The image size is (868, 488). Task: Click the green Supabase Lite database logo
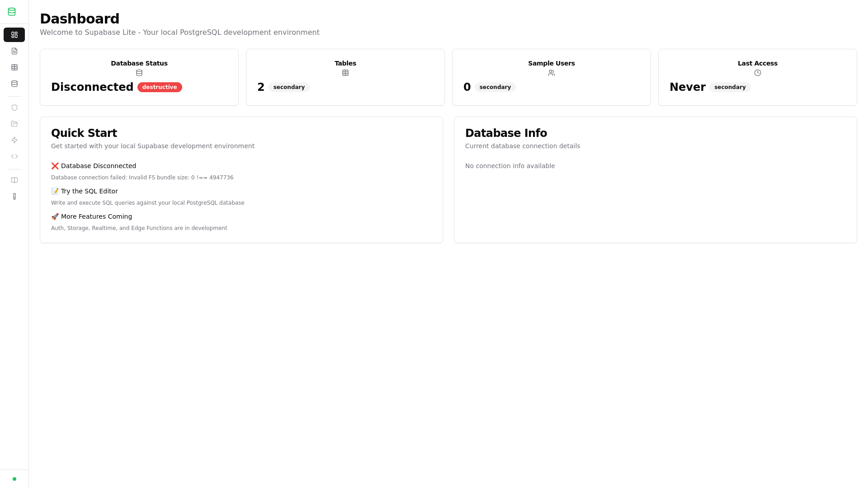12,12
